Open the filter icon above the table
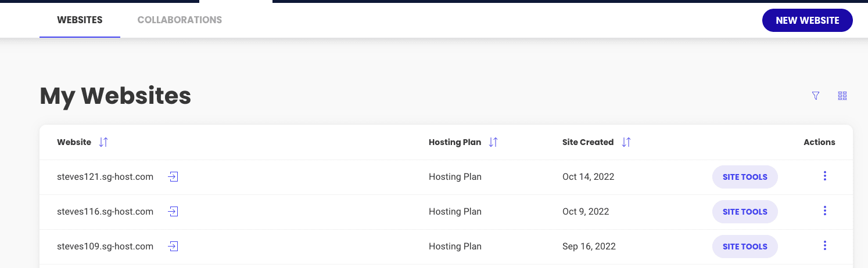This screenshot has height=268, width=868. (x=816, y=96)
